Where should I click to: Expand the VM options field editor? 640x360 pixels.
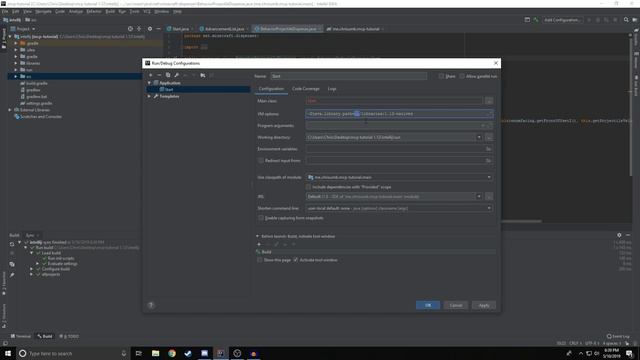(x=489, y=114)
